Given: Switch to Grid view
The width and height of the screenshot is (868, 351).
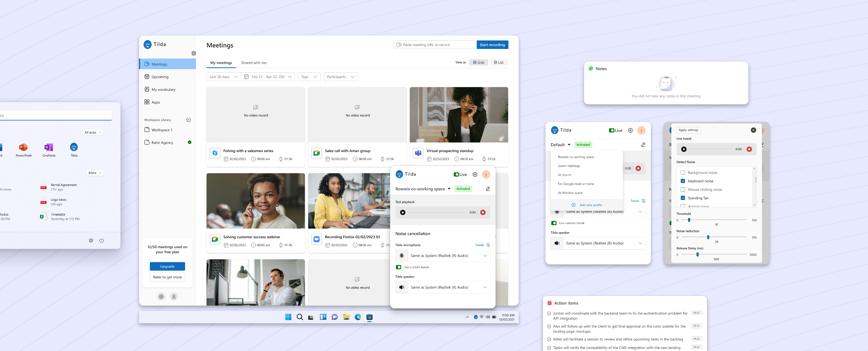Looking at the screenshot, I should [x=479, y=62].
